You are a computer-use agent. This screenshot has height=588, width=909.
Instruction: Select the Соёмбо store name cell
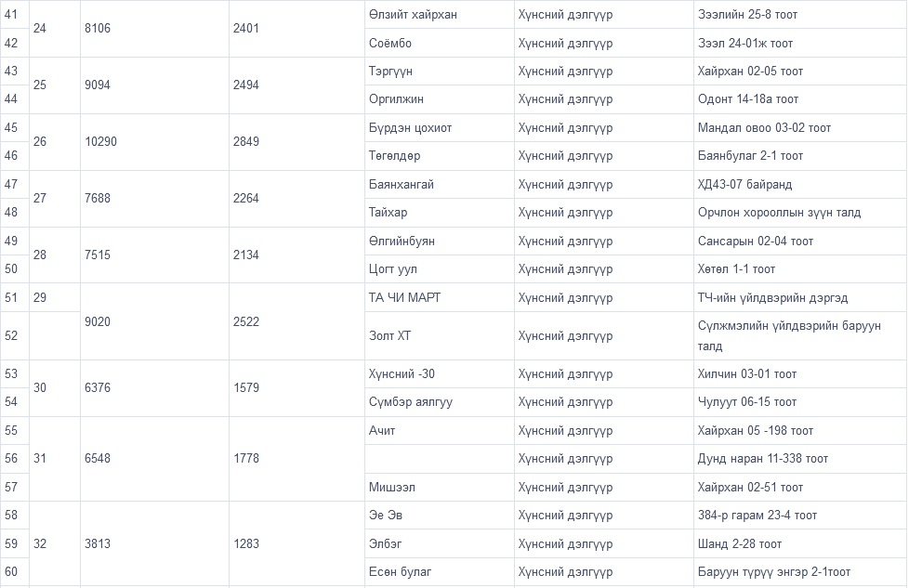pos(390,44)
